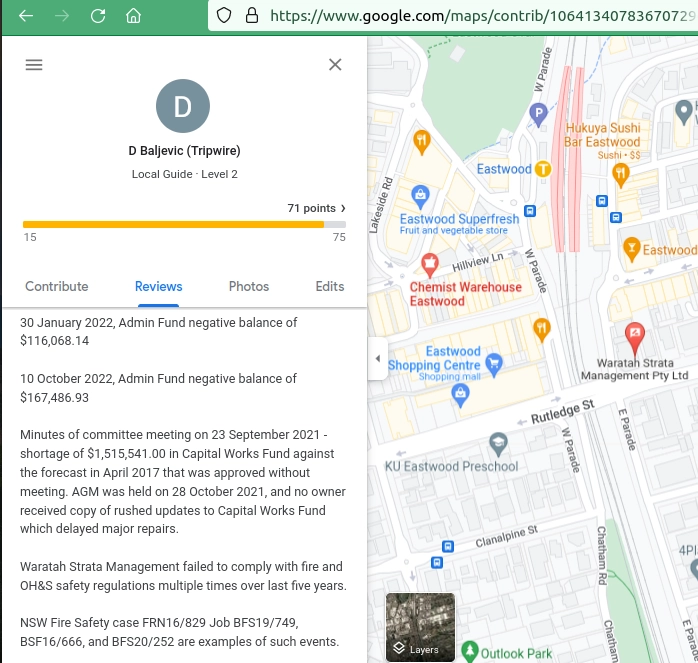Click the padlock site security icon
Image resolution: width=698 pixels, height=663 pixels.
click(x=252, y=16)
